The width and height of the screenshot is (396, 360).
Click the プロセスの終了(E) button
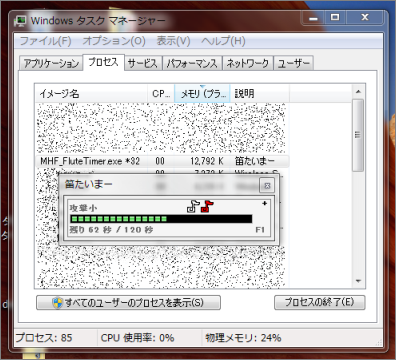320,302
